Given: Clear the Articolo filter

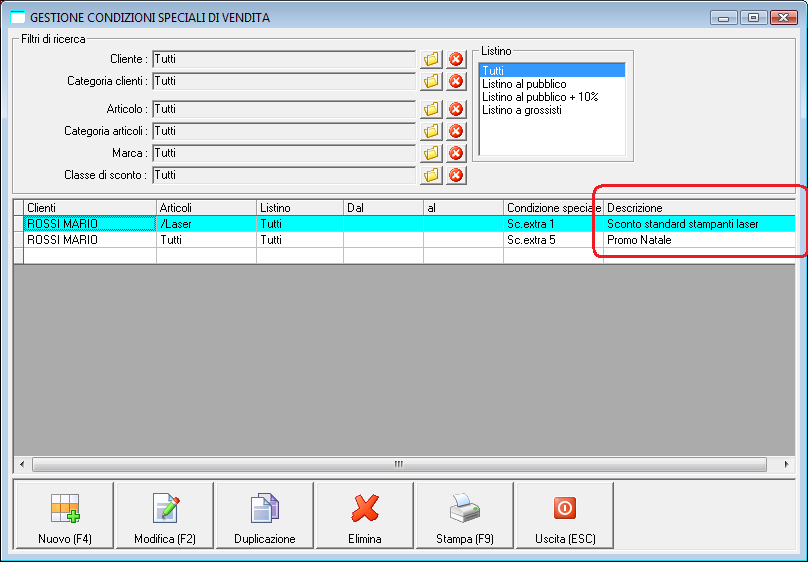Looking at the screenshot, I should (x=456, y=109).
